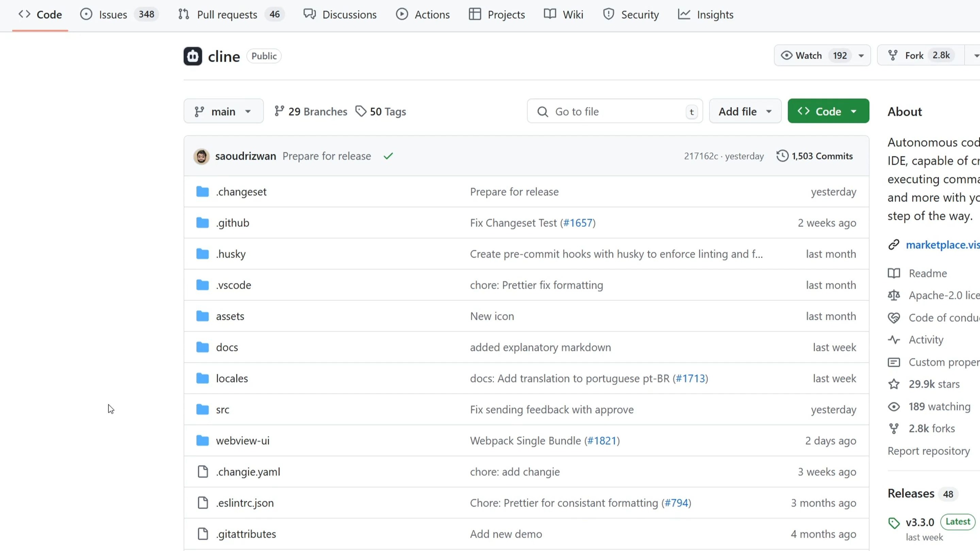The image size is (980, 551).
Task: Click the tag icon beside 50 Tags
Action: [x=361, y=111]
